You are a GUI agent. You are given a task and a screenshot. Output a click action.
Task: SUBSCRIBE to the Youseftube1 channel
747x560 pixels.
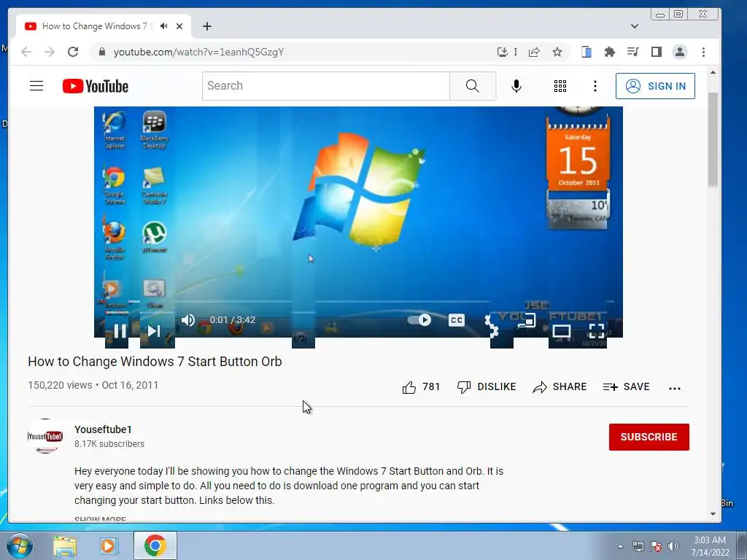pyautogui.click(x=649, y=437)
